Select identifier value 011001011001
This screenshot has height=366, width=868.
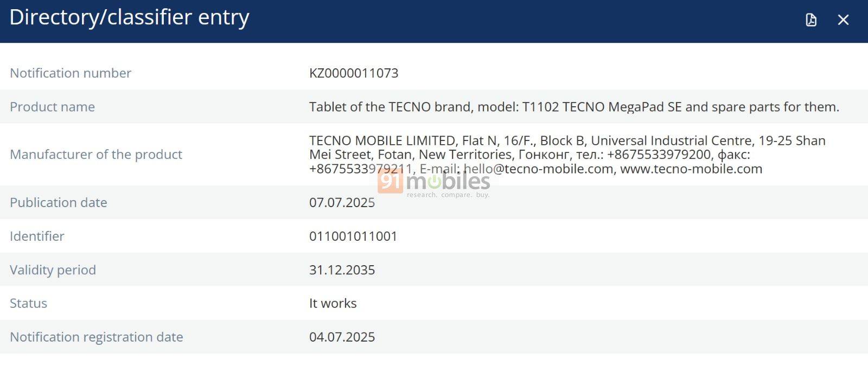tap(353, 236)
